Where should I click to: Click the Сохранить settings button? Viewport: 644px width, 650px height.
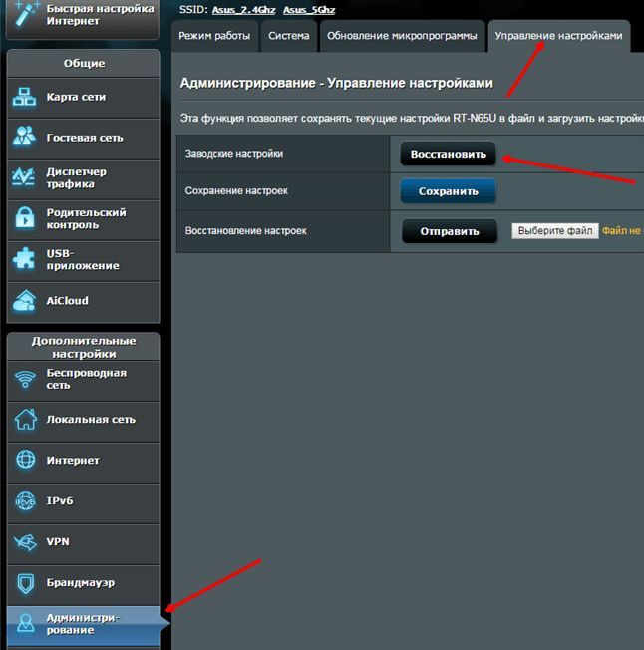(448, 191)
